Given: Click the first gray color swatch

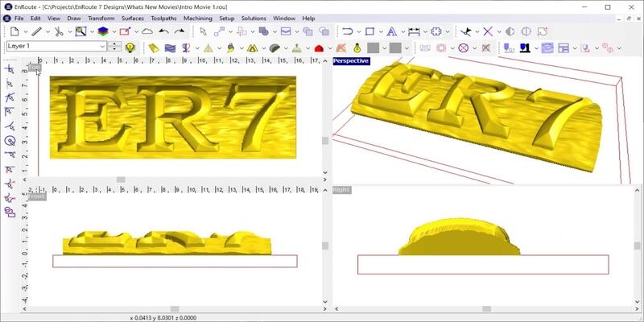Looking at the screenshot, I should 374,48.
